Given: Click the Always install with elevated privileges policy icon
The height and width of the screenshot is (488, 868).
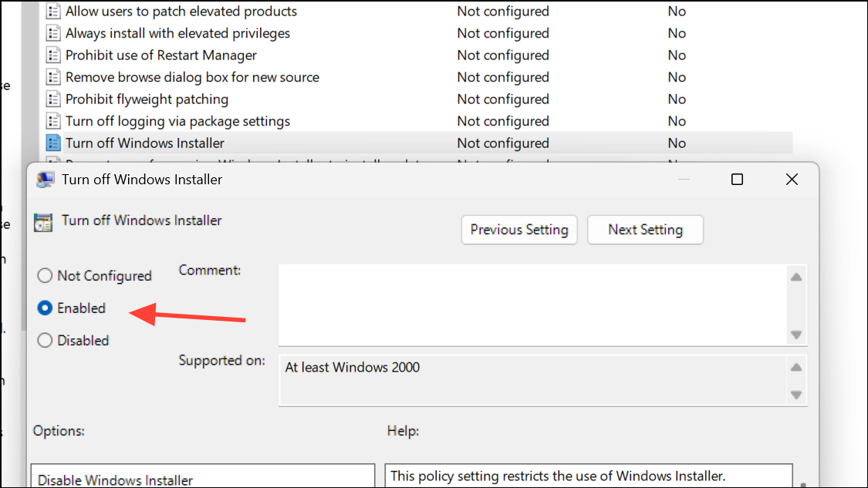Looking at the screenshot, I should [53, 33].
